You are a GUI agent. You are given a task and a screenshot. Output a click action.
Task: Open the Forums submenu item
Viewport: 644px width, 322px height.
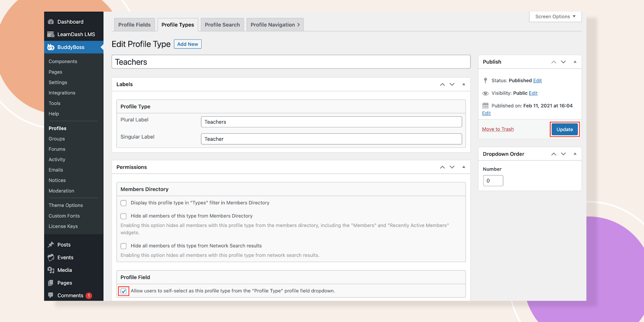tap(57, 149)
